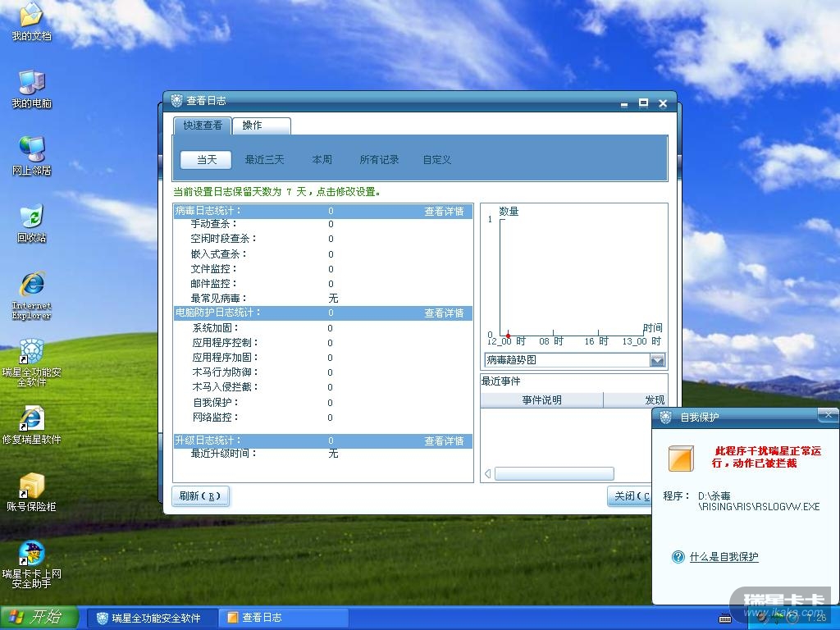Click the 手动查杀 row label
Image resolution: width=840 pixels, height=630 pixels.
pos(214,224)
